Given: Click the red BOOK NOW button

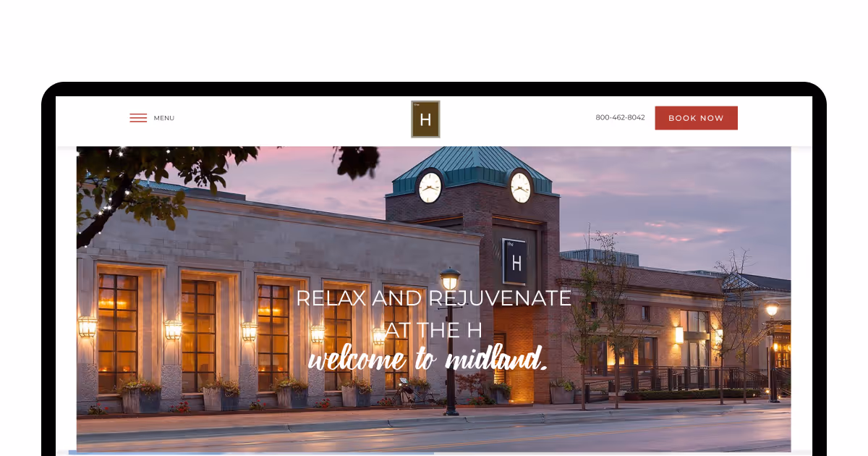Looking at the screenshot, I should 696,118.
